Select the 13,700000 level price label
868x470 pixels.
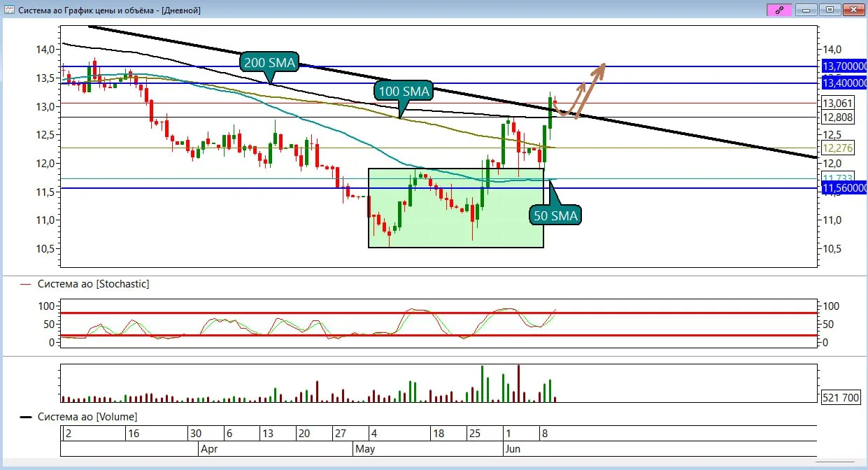[x=844, y=66]
